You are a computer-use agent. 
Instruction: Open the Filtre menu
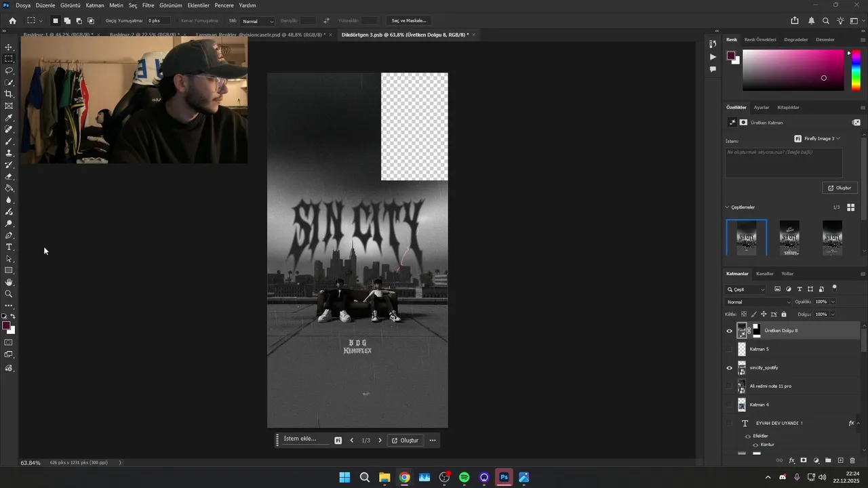[148, 5]
